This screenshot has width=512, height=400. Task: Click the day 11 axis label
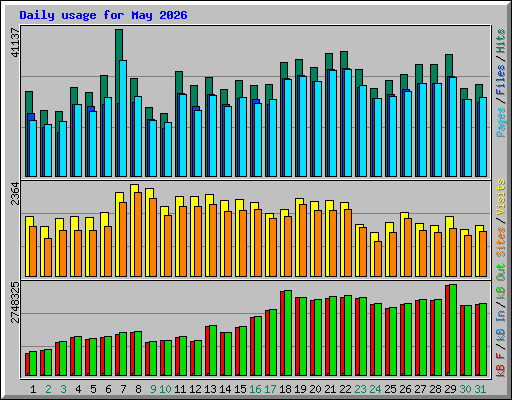click(x=180, y=389)
